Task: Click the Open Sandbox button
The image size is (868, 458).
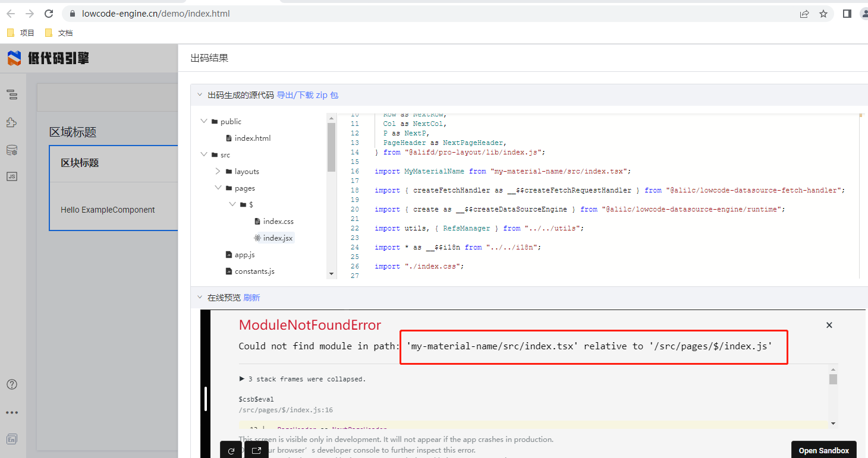Action: pyautogui.click(x=824, y=450)
